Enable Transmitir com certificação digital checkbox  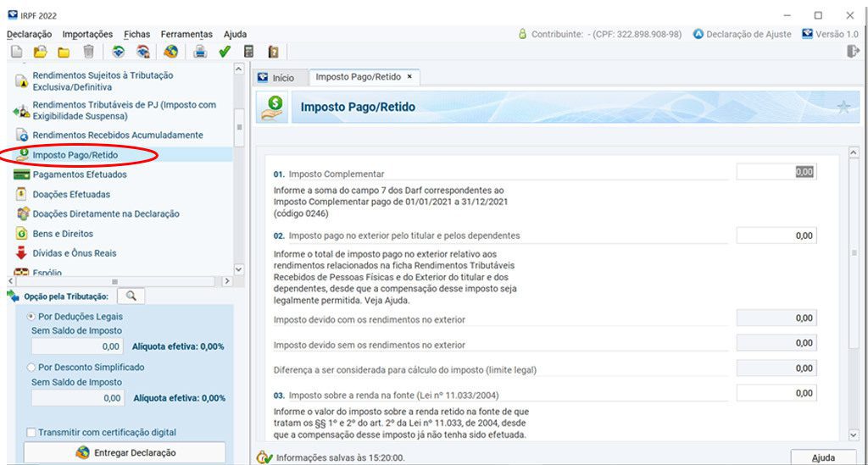[x=31, y=432]
